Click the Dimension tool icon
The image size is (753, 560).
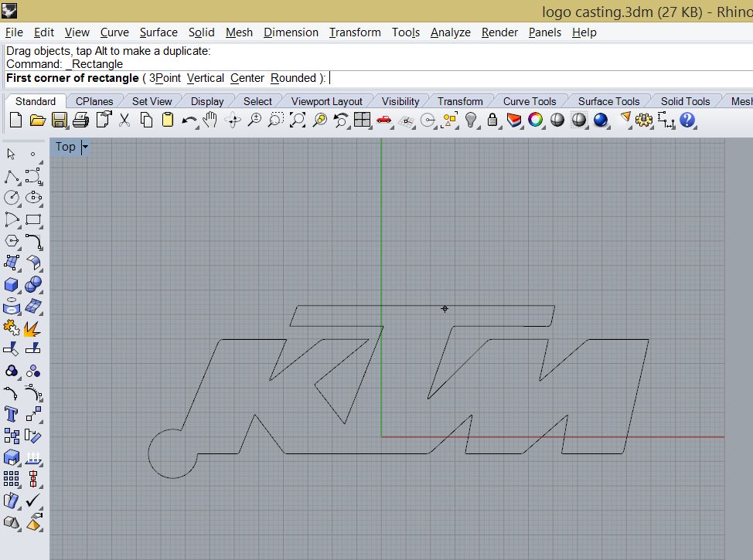tap(666, 120)
